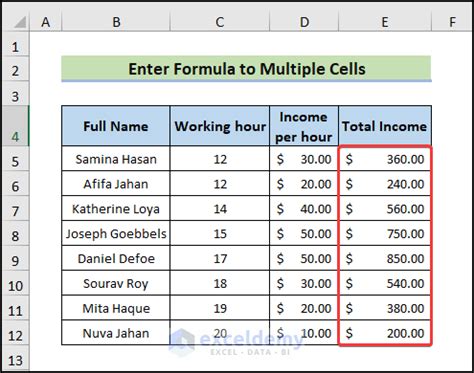Select row 1 header
474x373 pixels.
tap(15, 45)
